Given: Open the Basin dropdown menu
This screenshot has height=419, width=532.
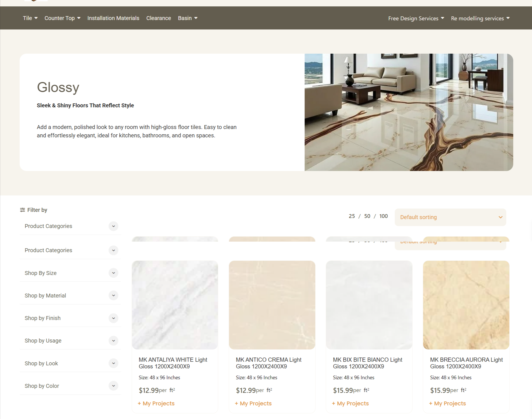Looking at the screenshot, I should coord(187,18).
